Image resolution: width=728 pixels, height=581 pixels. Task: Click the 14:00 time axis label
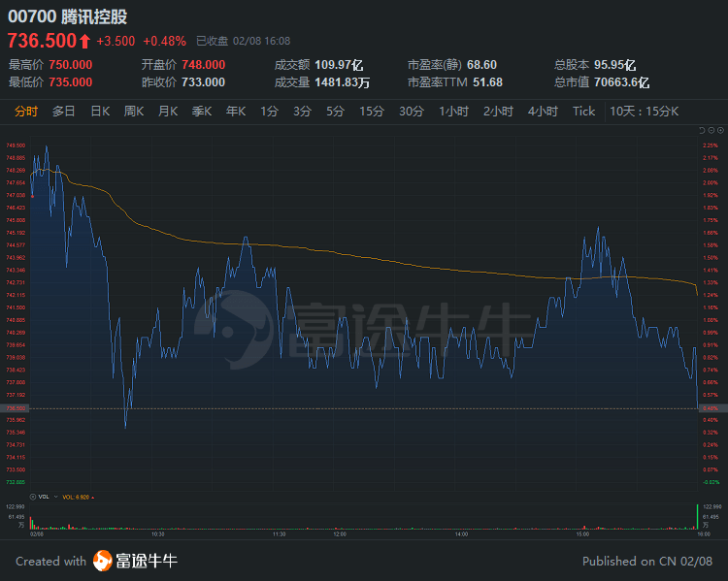[x=461, y=534]
